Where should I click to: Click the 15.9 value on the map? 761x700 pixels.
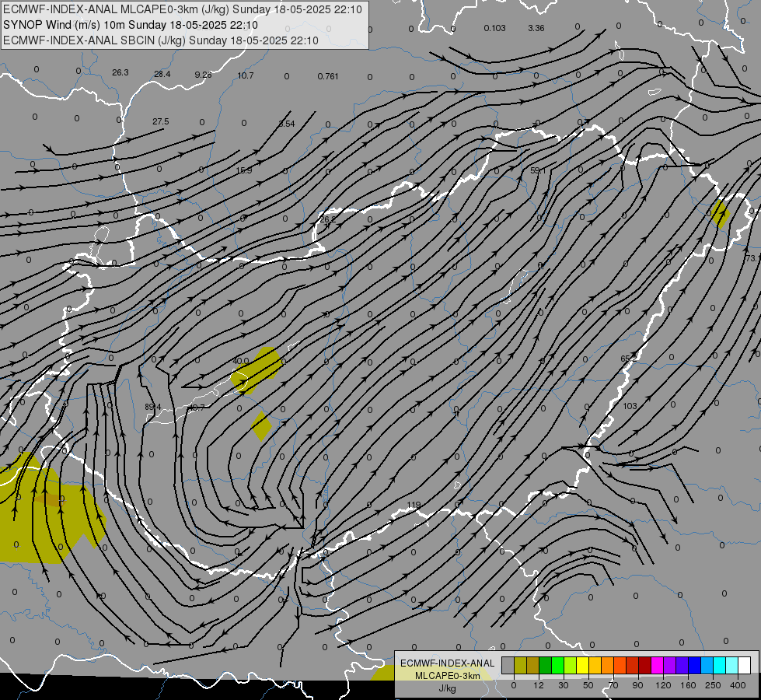pos(244,170)
